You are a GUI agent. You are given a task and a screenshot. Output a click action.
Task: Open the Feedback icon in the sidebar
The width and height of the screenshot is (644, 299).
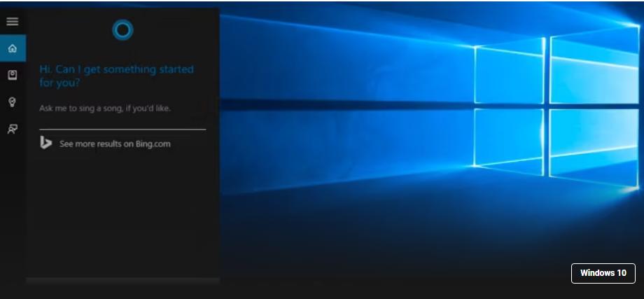(x=13, y=129)
